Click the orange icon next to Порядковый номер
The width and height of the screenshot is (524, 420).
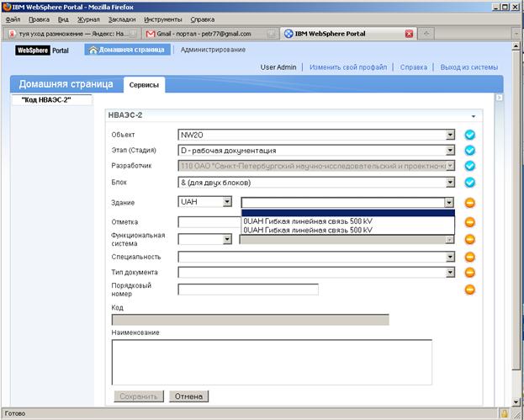tap(469, 290)
